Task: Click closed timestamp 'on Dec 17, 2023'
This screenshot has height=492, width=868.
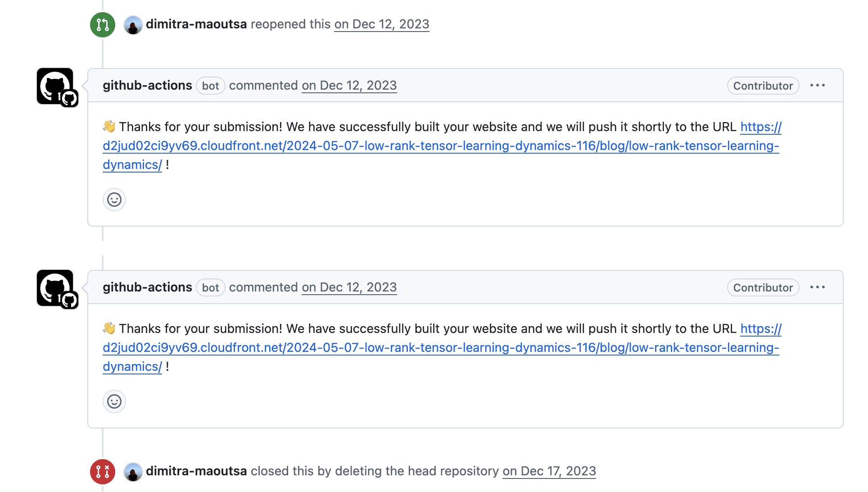Action: point(549,471)
